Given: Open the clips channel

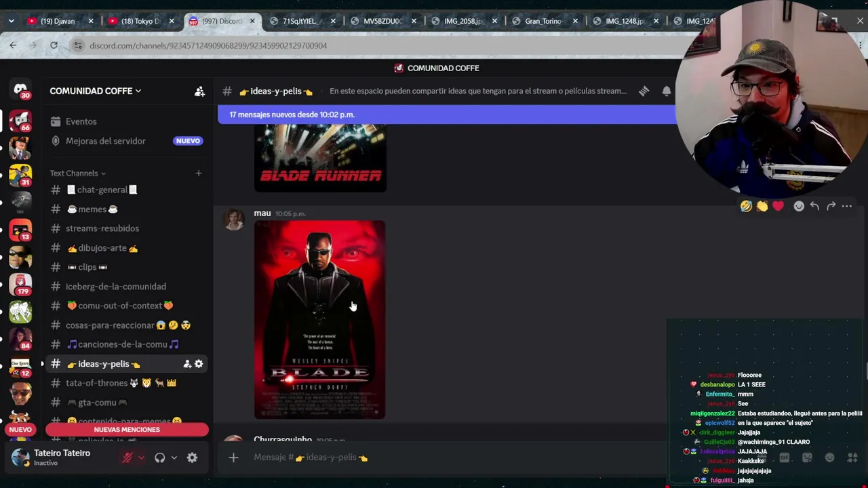Looking at the screenshot, I should pos(127,267).
